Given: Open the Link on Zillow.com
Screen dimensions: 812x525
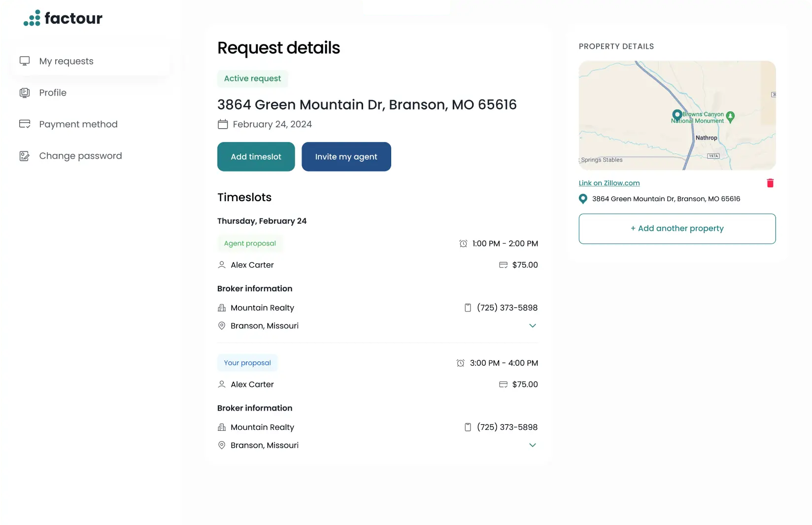Looking at the screenshot, I should (x=609, y=183).
